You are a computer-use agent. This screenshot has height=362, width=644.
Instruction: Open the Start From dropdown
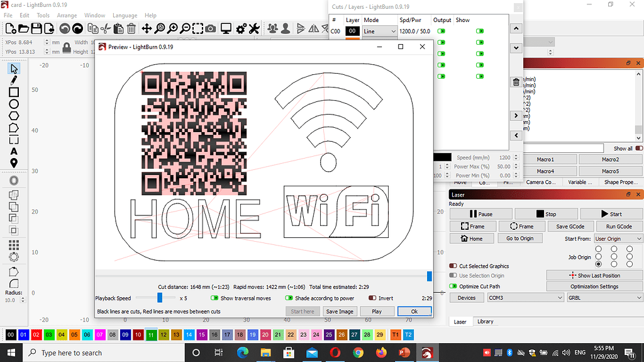pos(618,239)
